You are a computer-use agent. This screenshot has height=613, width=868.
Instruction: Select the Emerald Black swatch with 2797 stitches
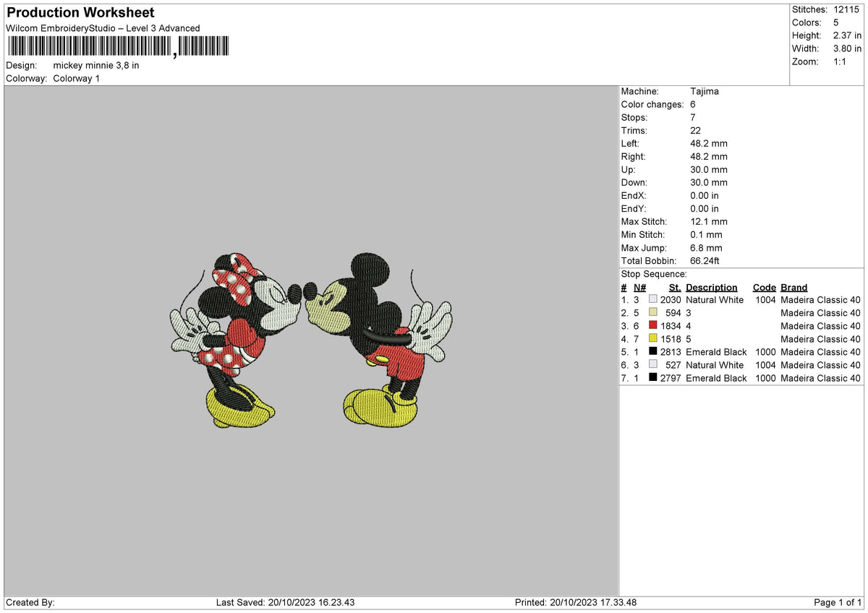pyautogui.click(x=653, y=377)
